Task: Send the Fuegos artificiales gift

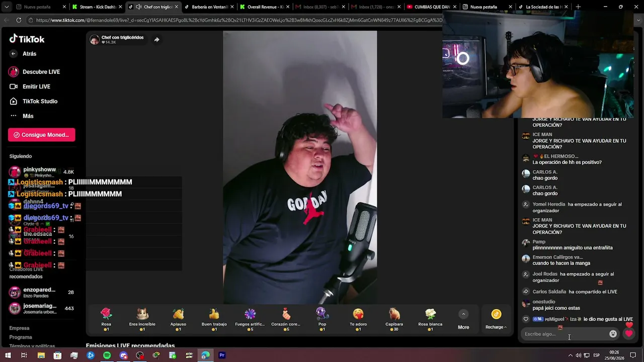Action: (250, 319)
